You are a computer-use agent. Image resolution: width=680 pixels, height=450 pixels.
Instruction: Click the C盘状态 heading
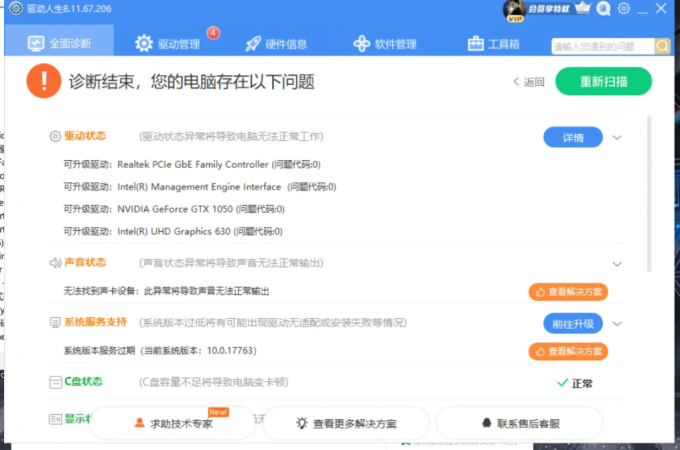(83, 382)
